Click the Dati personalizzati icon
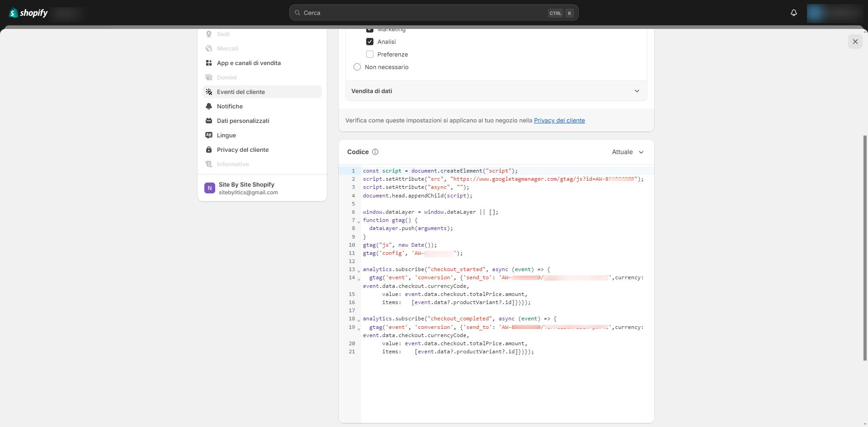Viewport: 868px width, 427px height. (209, 121)
